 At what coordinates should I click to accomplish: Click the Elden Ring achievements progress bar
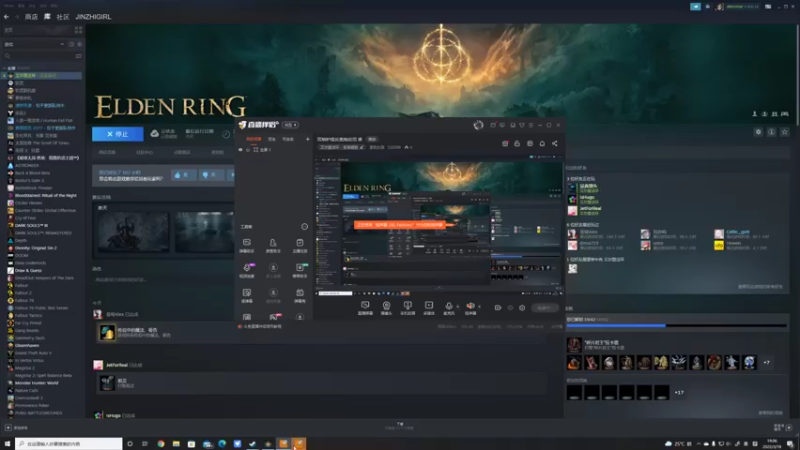click(x=676, y=326)
